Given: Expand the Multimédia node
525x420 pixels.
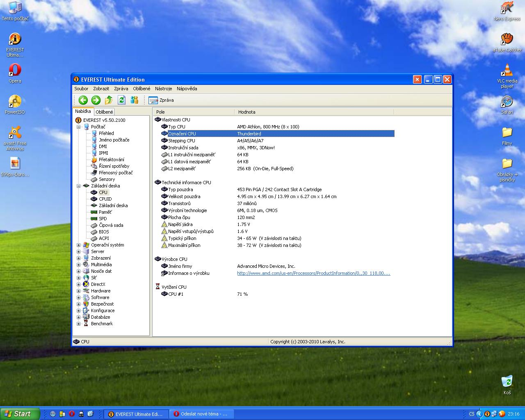Looking at the screenshot, I should click(x=79, y=265).
